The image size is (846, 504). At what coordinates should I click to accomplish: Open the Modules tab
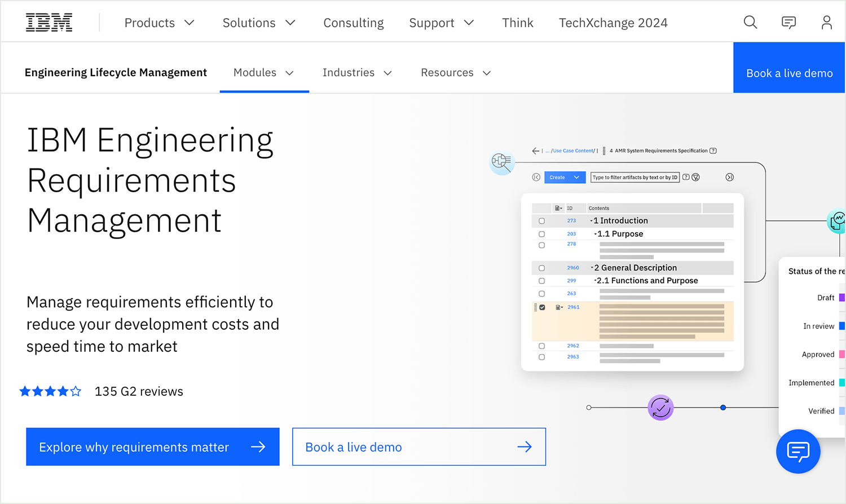click(x=264, y=73)
